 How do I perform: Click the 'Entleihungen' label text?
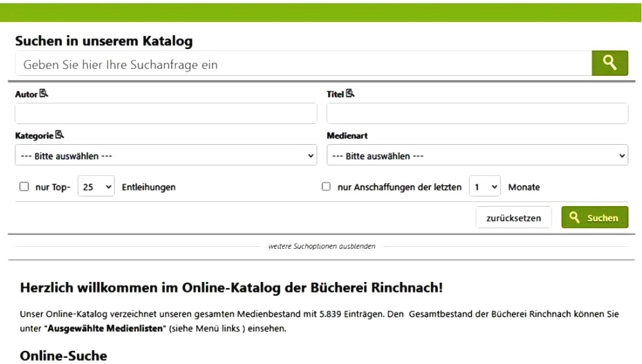point(148,187)
